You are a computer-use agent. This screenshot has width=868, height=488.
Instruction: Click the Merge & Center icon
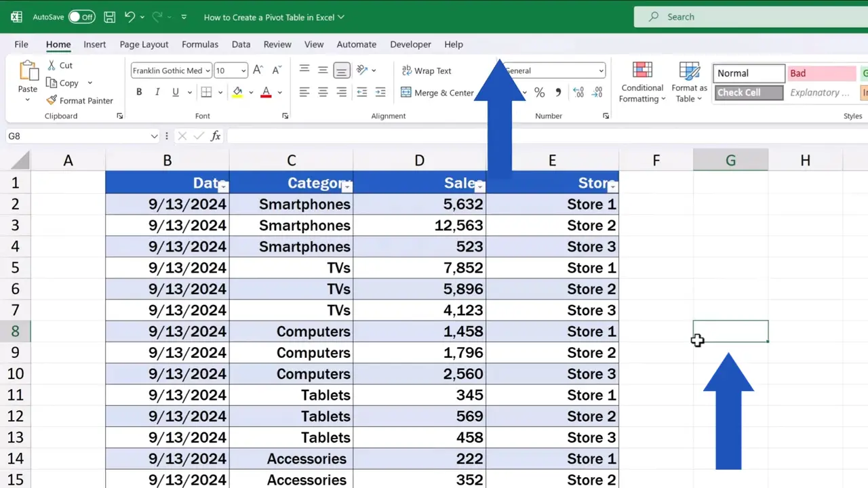(x=407, y=93)
